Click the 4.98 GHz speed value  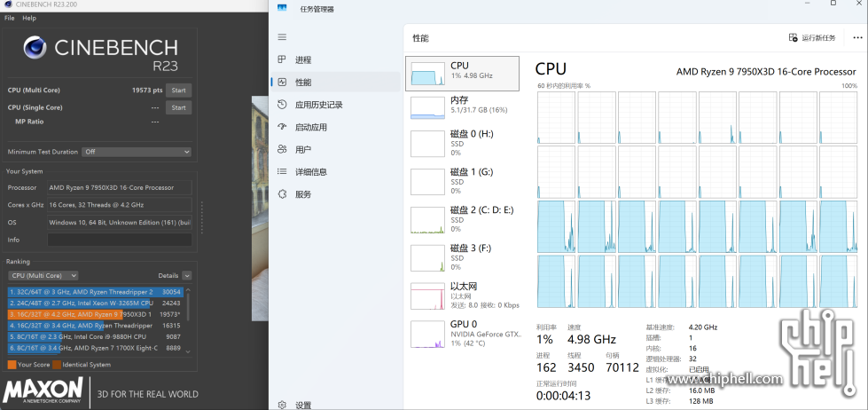(591, 340)
